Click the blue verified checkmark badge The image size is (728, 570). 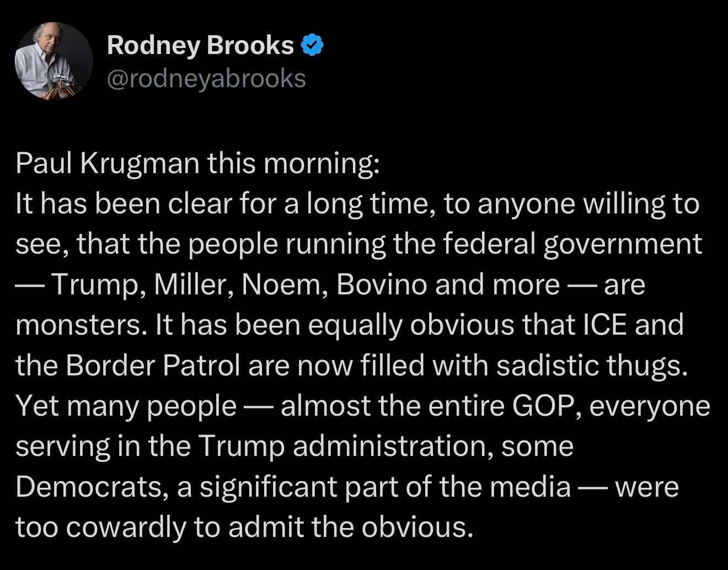coord(312,45)
